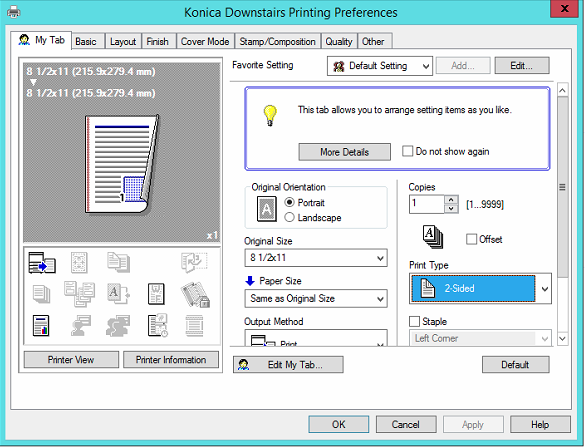Switch to the Quality tab
Screen dimensions: 585x447
click(339, 41)
